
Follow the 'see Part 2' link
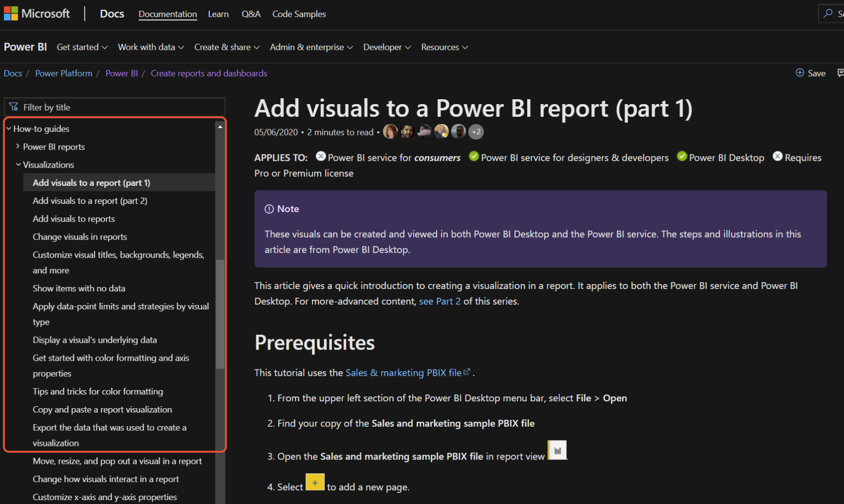(x=440, y=301)
